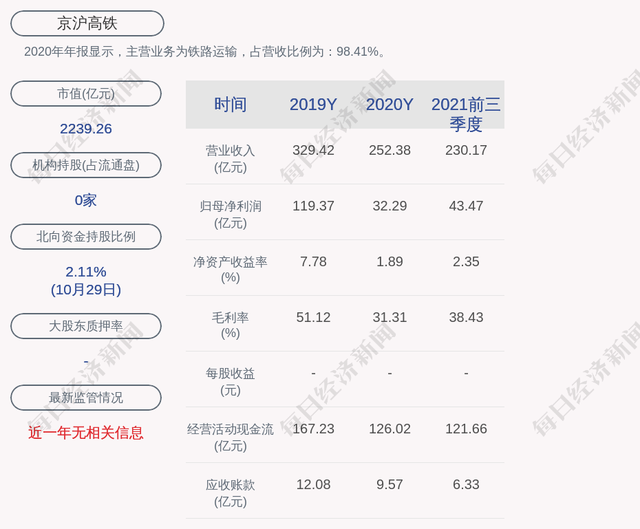Click the 最新监管情况 label pill
The image size is (640, 529).
coord(86,398)
